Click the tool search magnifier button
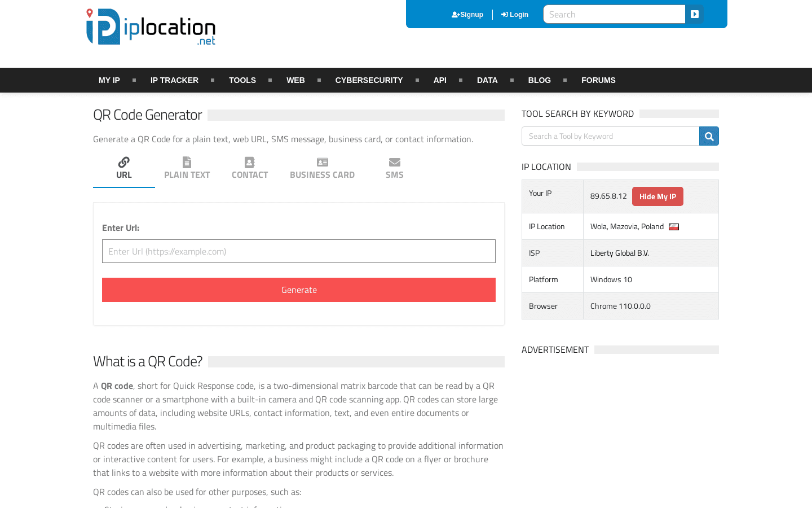812x508 pixels. coord(709,136)
